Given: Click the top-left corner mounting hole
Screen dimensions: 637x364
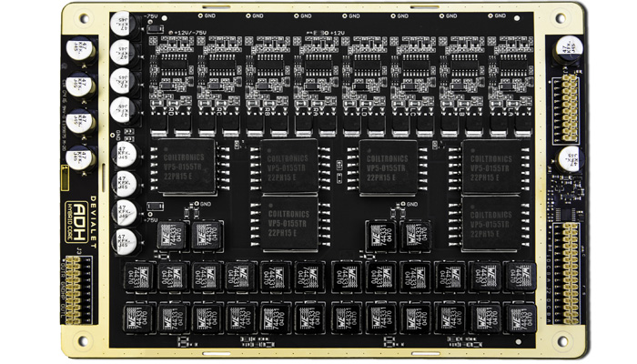Looking at the screenshot, I should click(85, 20).
